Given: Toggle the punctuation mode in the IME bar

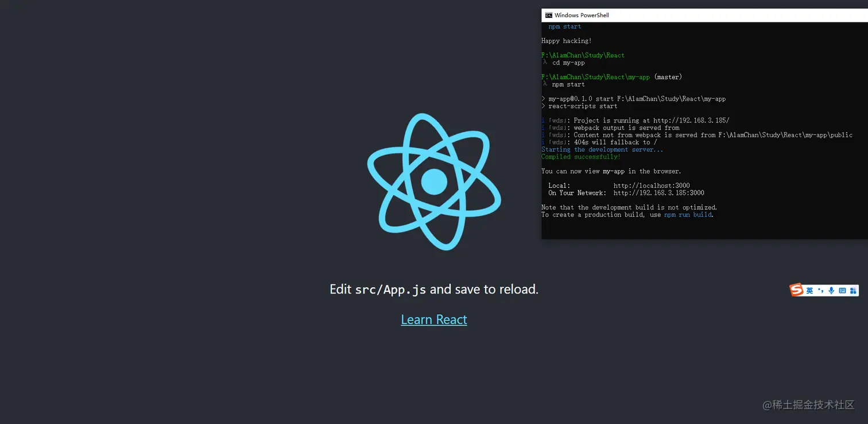Looking at the screenshot, I should tap(820, 291).
